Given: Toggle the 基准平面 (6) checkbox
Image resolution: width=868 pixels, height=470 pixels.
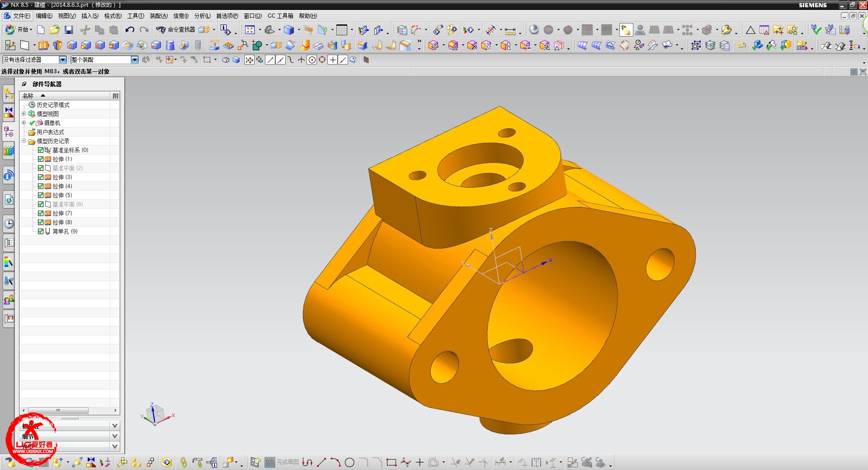Looking at the screenshot, I should 41,204.
